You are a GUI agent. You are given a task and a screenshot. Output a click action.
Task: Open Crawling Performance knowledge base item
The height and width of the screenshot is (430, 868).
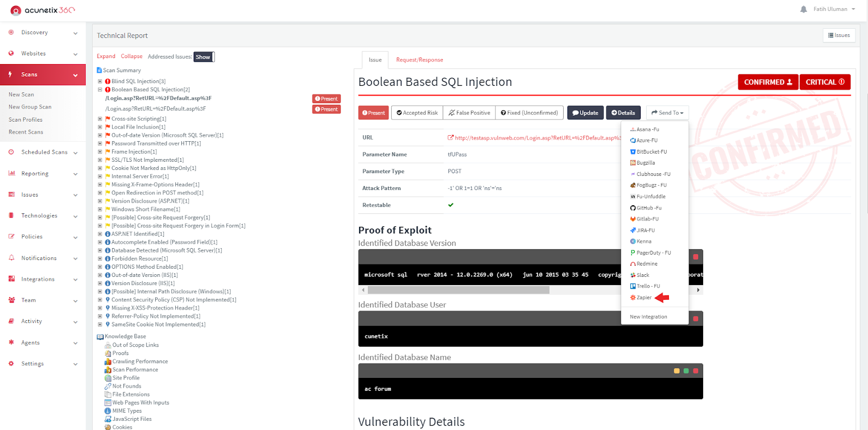click(x=140, y=362)
